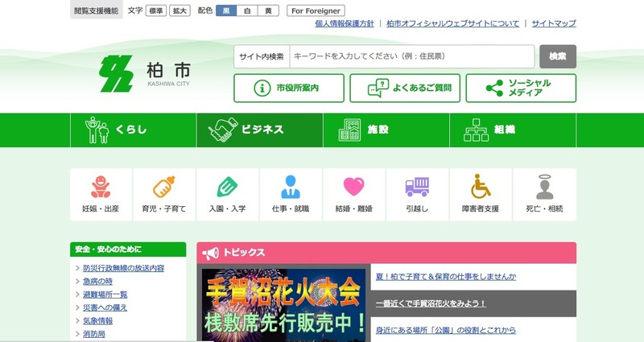Click the 仕事・就職 businessperson icon
The width and height of the screenshot is (644, 342).
(x=290, y=187)
